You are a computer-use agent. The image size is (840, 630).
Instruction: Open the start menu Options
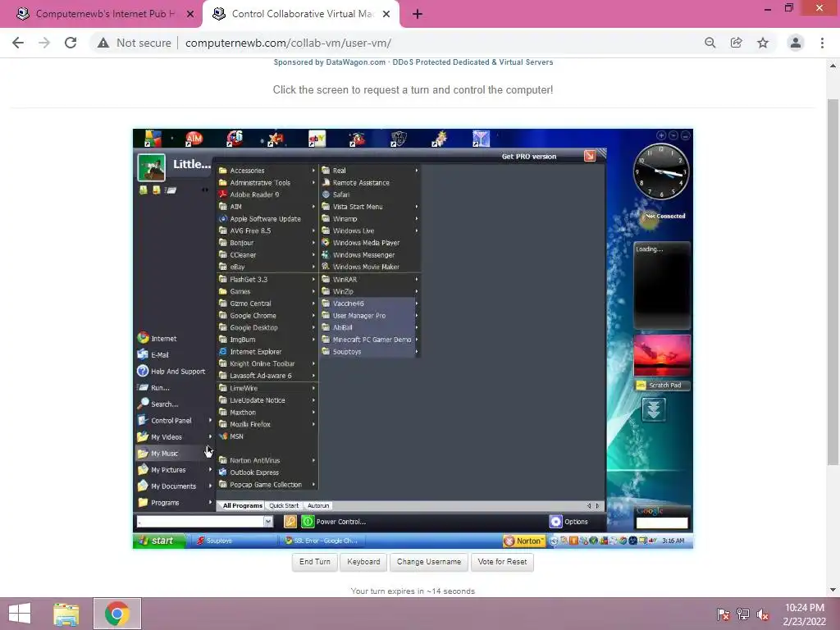569,521
